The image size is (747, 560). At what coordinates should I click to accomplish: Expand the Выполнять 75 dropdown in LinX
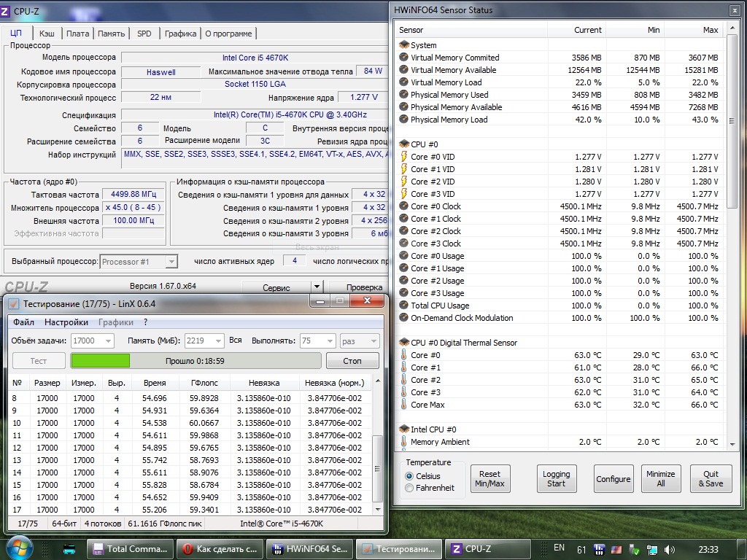pos(330,341)
